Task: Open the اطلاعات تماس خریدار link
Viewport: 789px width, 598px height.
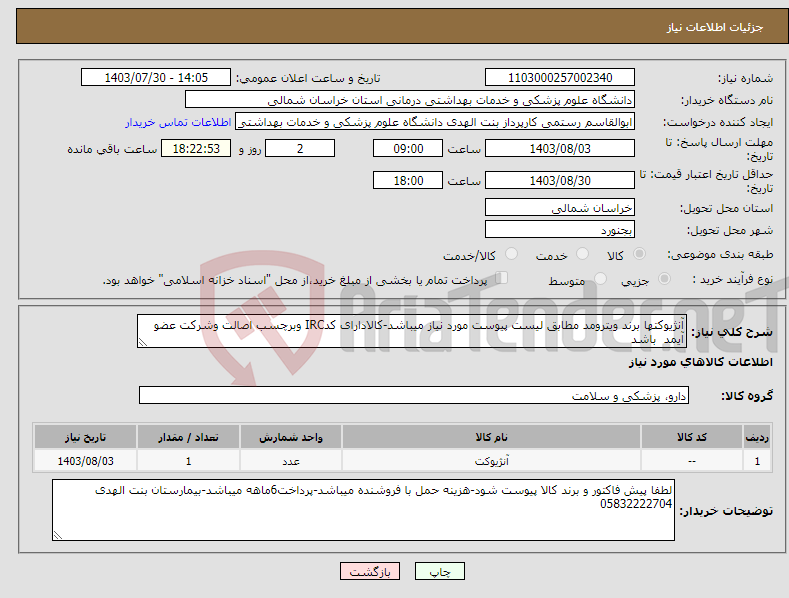Action: (178, 122)
